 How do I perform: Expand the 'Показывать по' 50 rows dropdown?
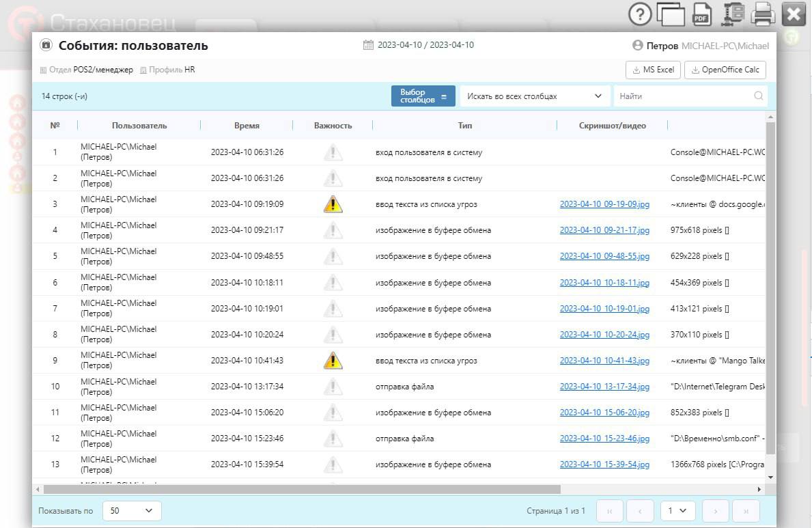pyautogui.click(x=132, y=511)
